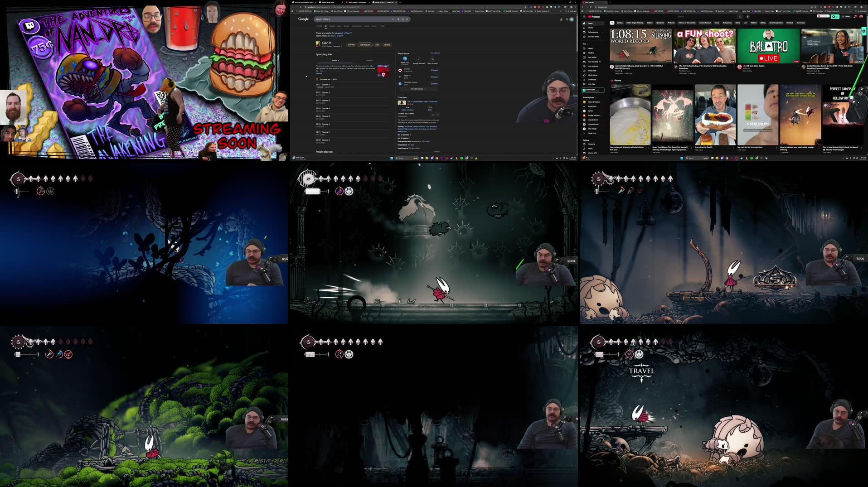This screenshot has width=868, height=487.
Task: Open Watch later in YouTube sidebar
Action: [593, 71]
